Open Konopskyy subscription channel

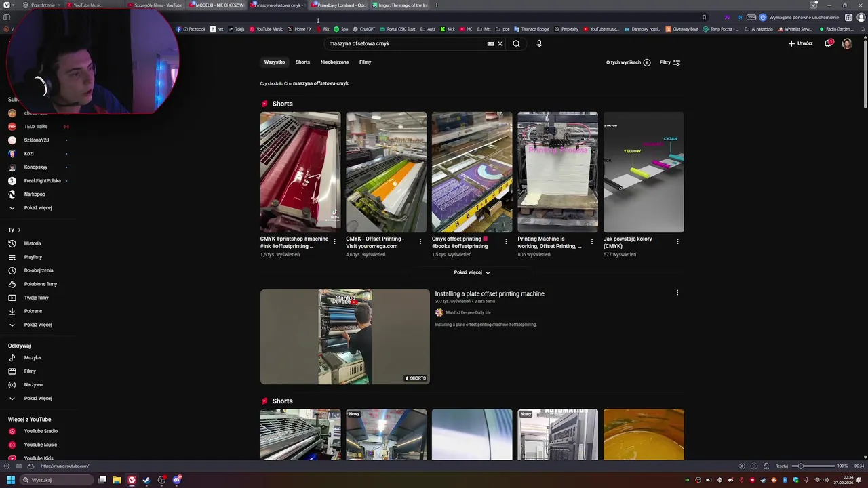(36, 167)
